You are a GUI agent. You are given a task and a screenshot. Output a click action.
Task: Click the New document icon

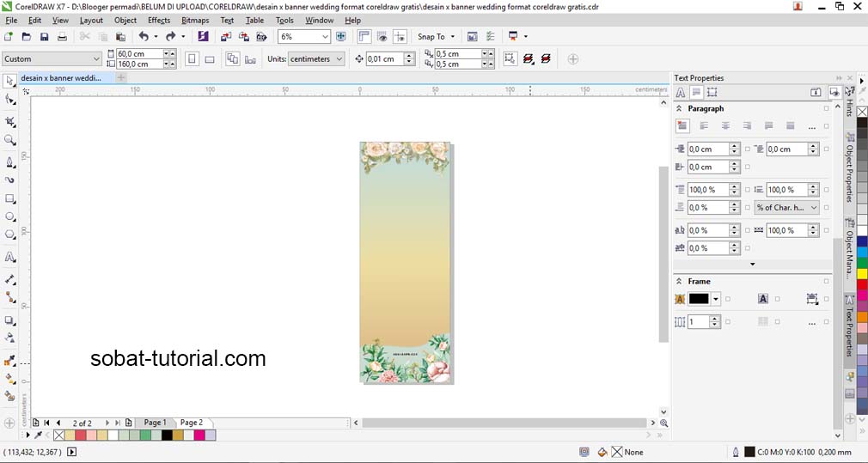[x=9, y=37]
